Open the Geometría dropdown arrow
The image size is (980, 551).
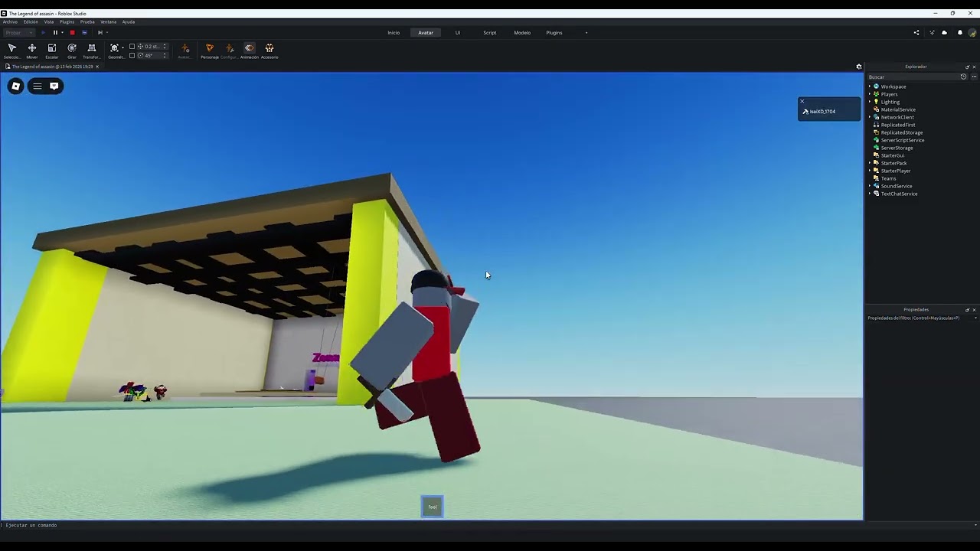point(122,48)
